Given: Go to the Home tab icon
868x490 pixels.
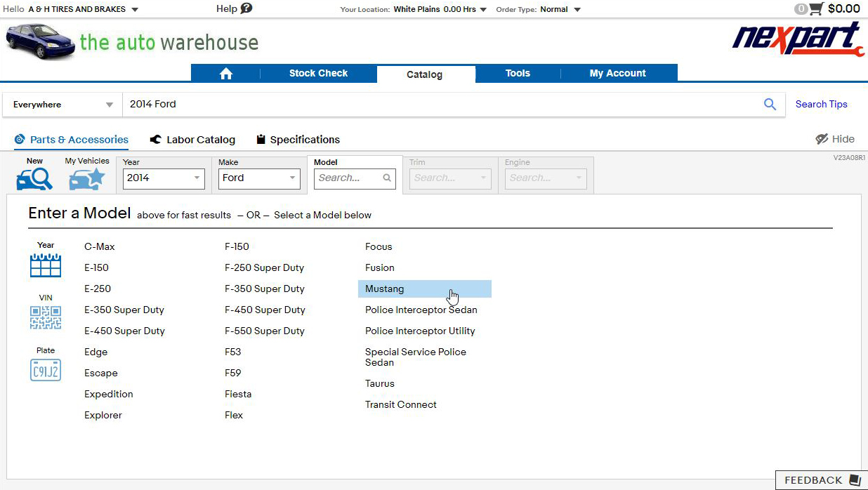Looking at the screenshot, I should click(x=225, y=74).
